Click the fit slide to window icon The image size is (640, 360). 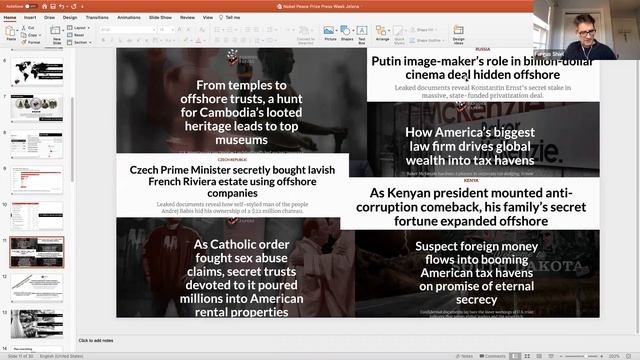tap(629, 356)
